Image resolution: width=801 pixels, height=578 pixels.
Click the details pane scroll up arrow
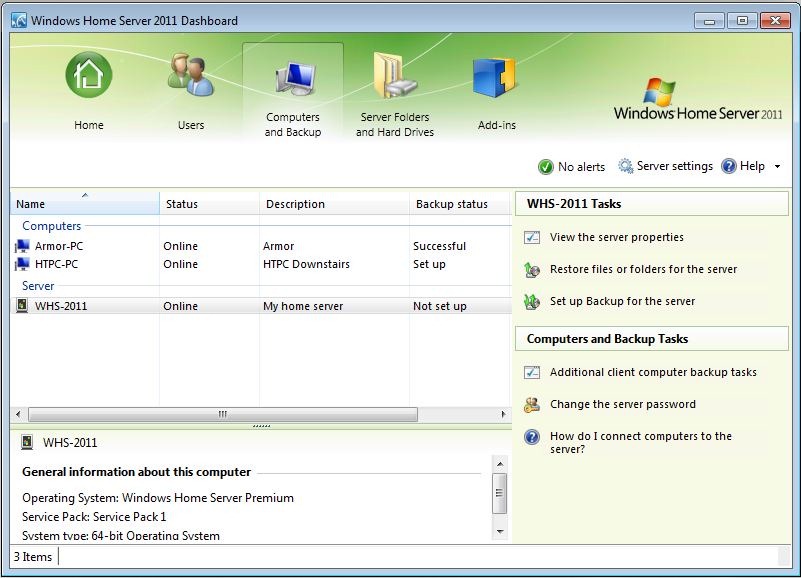click(500, 464)
